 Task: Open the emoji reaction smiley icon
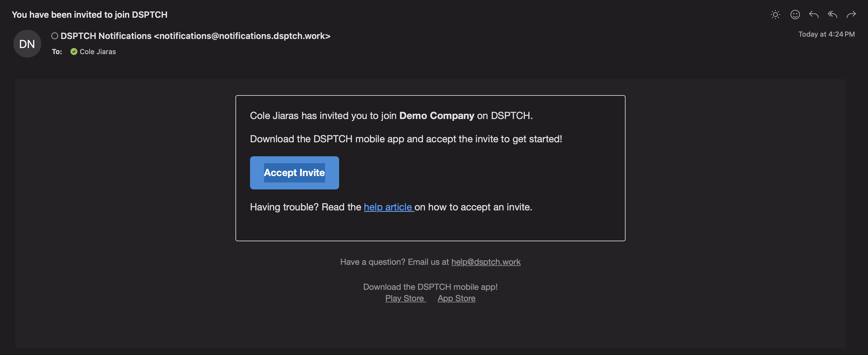pos(795,15)
